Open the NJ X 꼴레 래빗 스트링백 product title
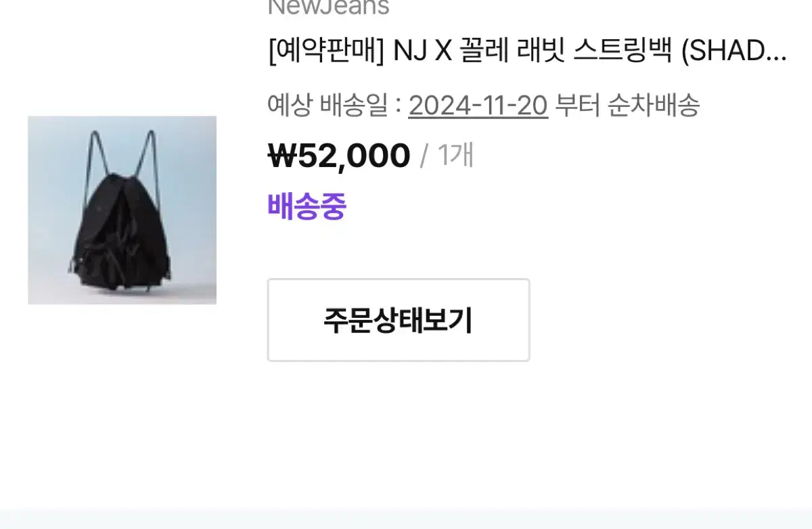This screenshot has height=529, width=812. point(528,51)
